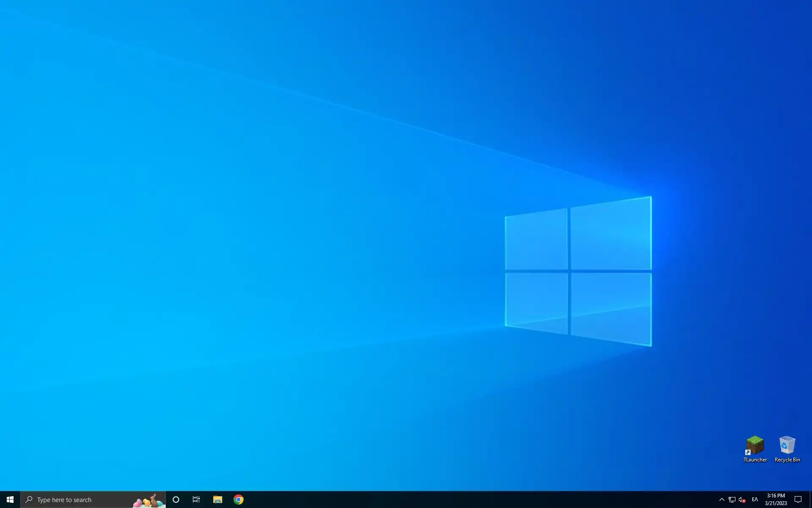Click the magnifier icon in the search box
Screen dimensions: 812x508
click(29, 500)
